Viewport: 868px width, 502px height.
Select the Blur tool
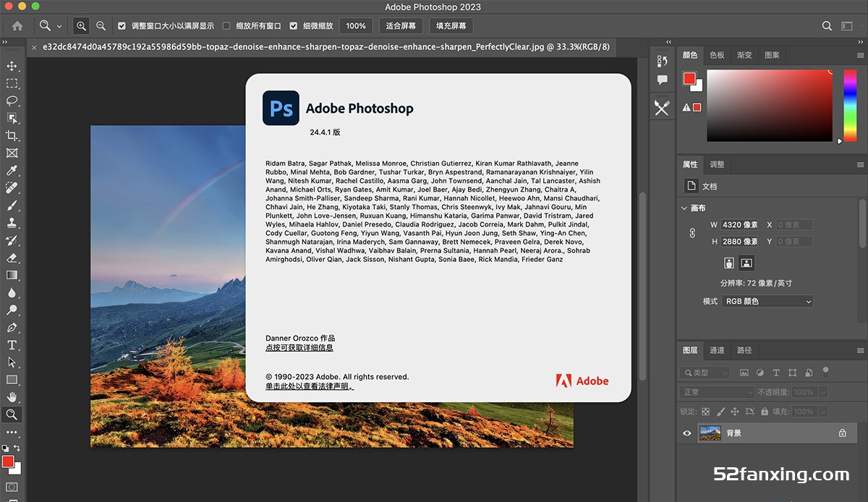(x=12, y=292)
